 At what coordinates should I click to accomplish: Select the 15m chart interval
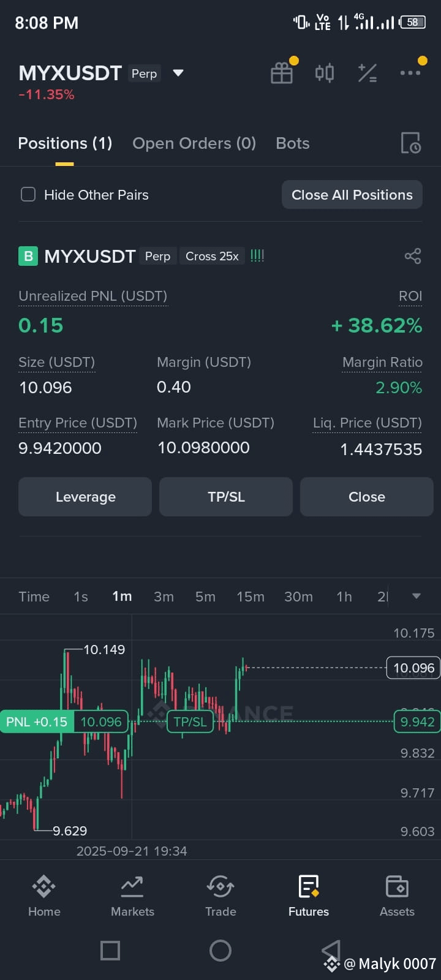coord(251,597)
